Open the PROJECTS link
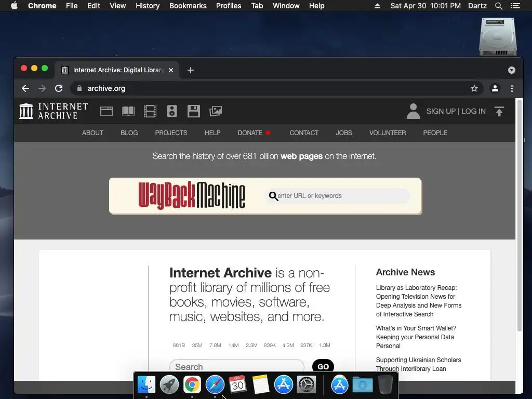This screenshot has height=399, width=532. [171, 133]
